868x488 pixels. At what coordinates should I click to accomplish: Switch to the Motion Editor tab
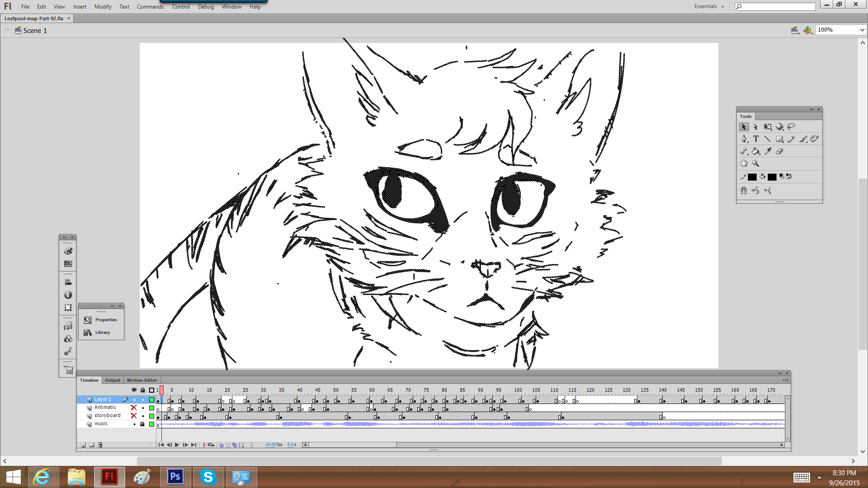coord(142,380)
